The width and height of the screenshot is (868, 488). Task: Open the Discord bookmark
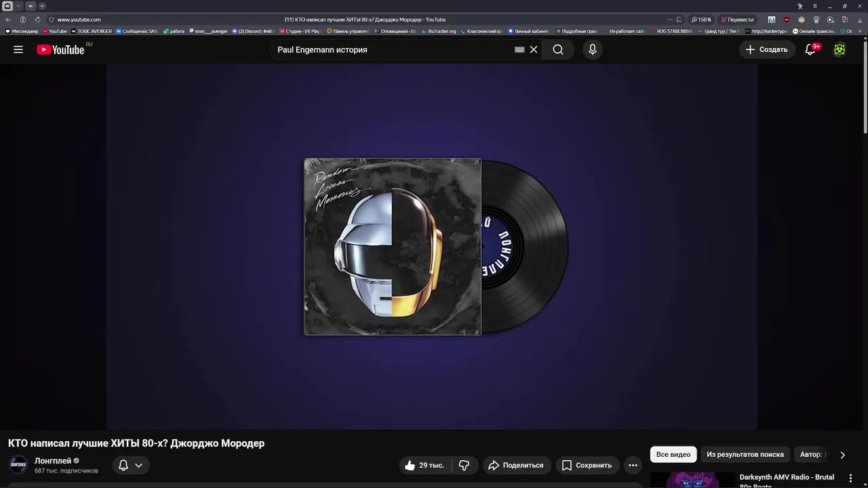pos(253,31)
